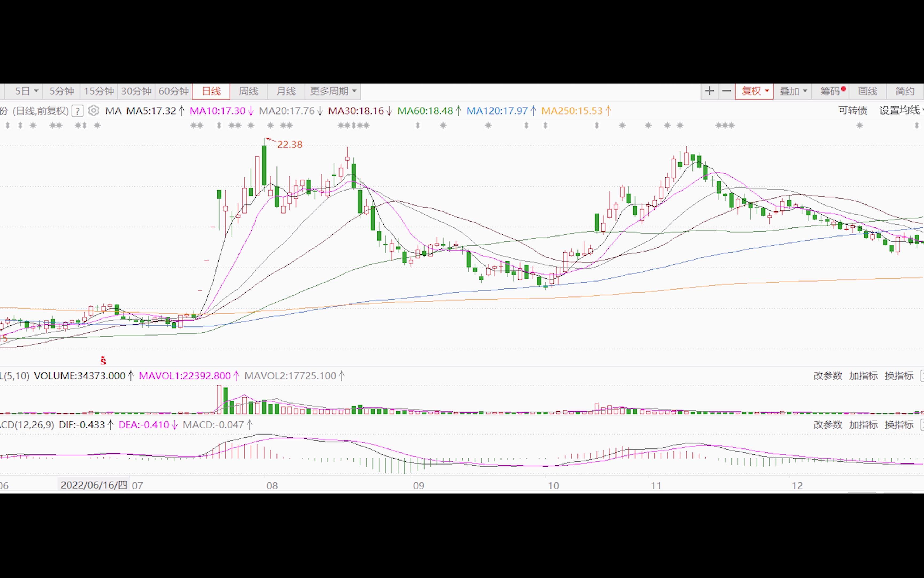Click 改参数 in the MACD panel
The height and width of the screenshot is (578, 924).
(828, 425)
